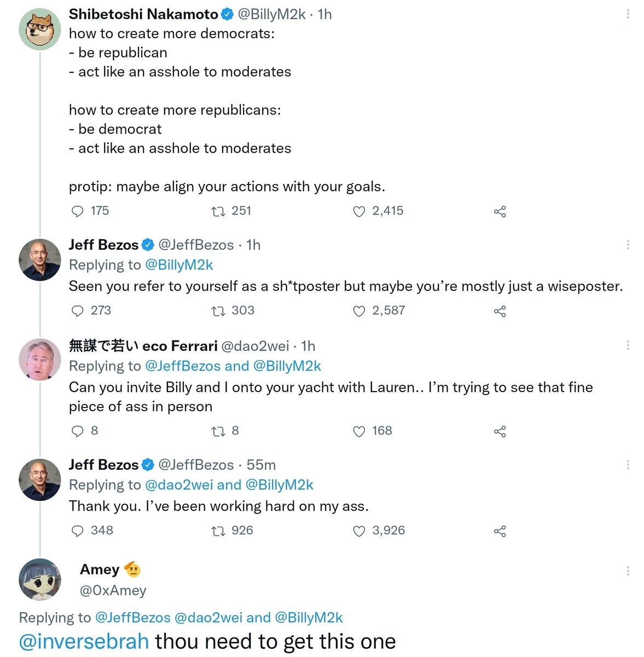Screen dimensions: 644x657
Task: Open more options on Jeff Bezos's first reply
Action: point(628,245)
